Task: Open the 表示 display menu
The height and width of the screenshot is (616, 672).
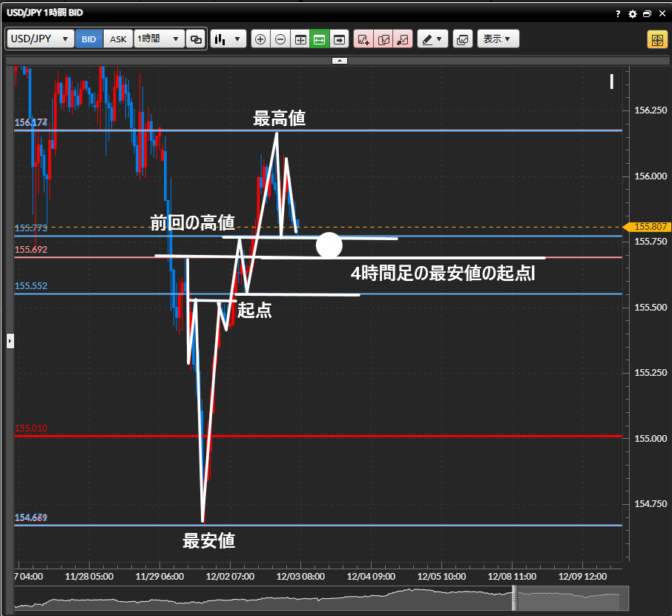Action: tap(498, 39)
